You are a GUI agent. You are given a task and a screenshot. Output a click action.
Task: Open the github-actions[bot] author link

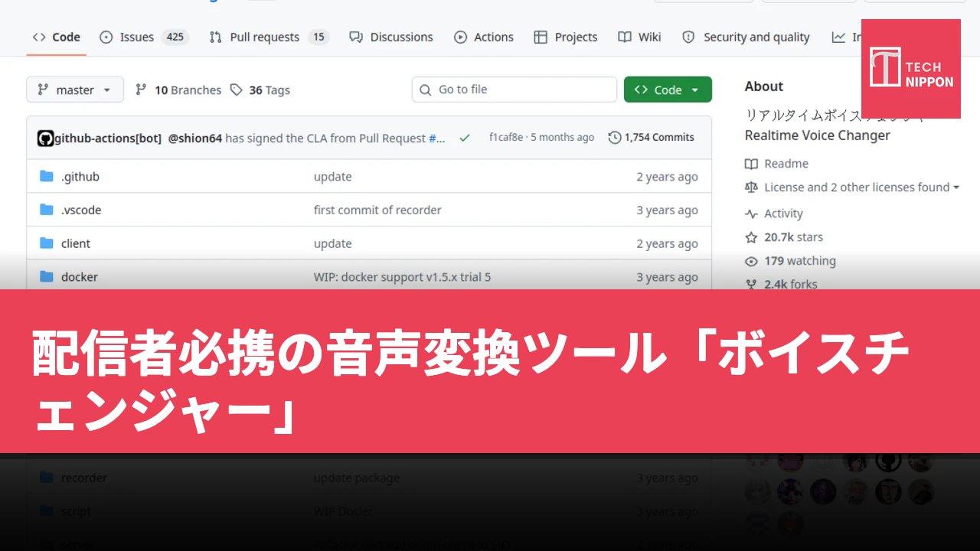107,139
